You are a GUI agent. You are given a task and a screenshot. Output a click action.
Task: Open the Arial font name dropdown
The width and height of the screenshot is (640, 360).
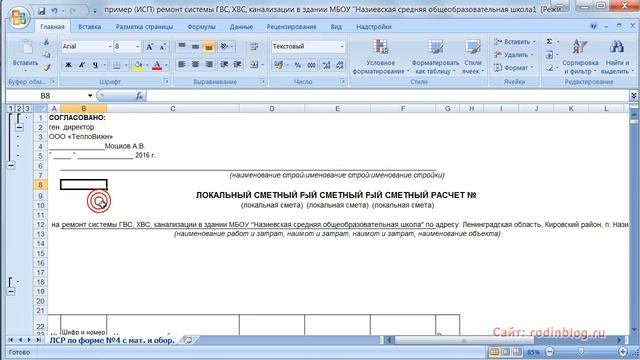(x=110, y=47)
